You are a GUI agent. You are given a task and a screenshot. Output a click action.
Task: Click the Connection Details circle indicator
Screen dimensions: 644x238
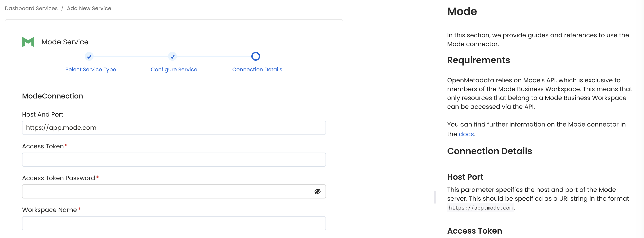[255, 57]
